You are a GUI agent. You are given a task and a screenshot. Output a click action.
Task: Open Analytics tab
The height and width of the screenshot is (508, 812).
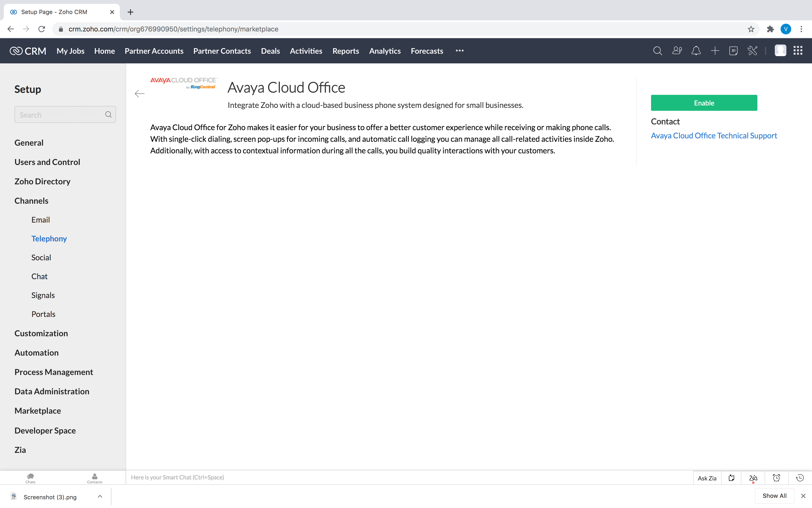385,51
